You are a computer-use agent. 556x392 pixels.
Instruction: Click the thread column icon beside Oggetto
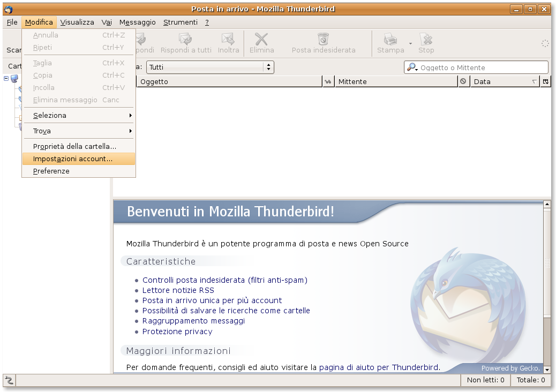coord(328,81)
